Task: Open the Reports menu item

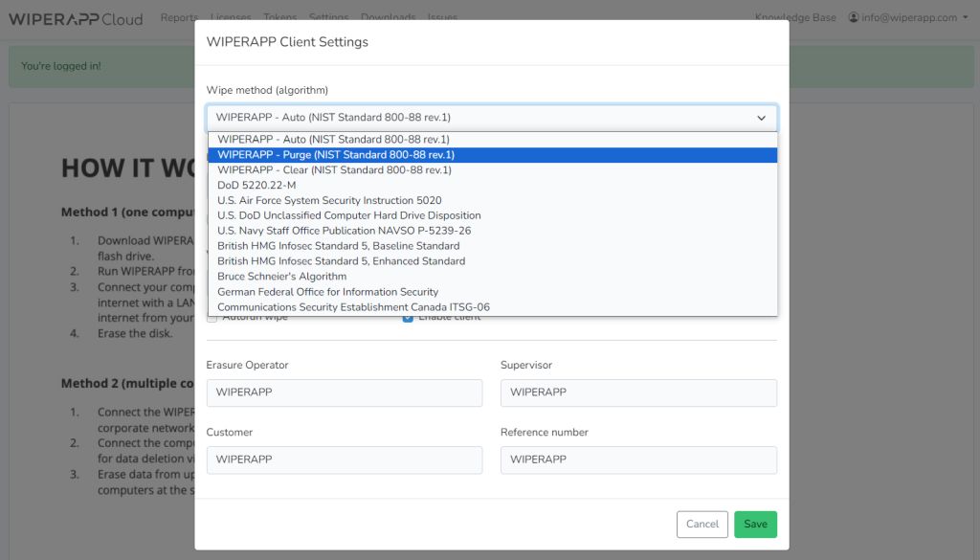Action: pos(179,16)
